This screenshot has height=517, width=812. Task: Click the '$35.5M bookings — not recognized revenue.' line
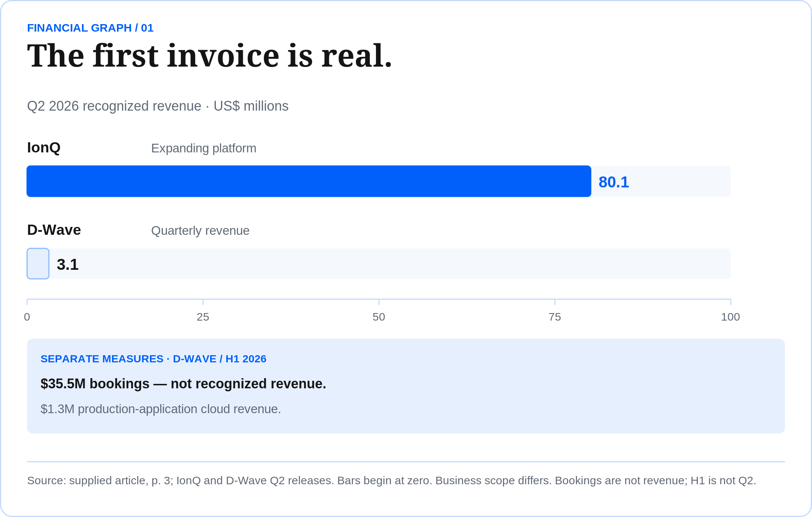click(x=183, y=384)
